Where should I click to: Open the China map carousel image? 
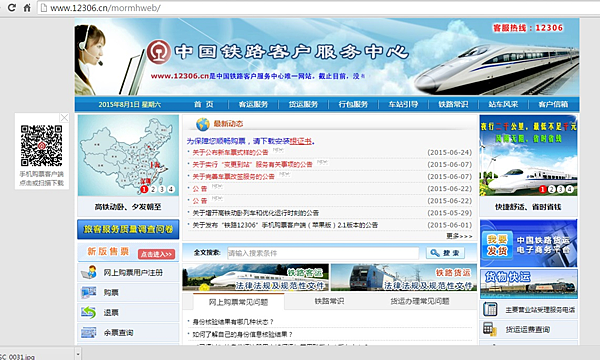click(x=128, y=155)
